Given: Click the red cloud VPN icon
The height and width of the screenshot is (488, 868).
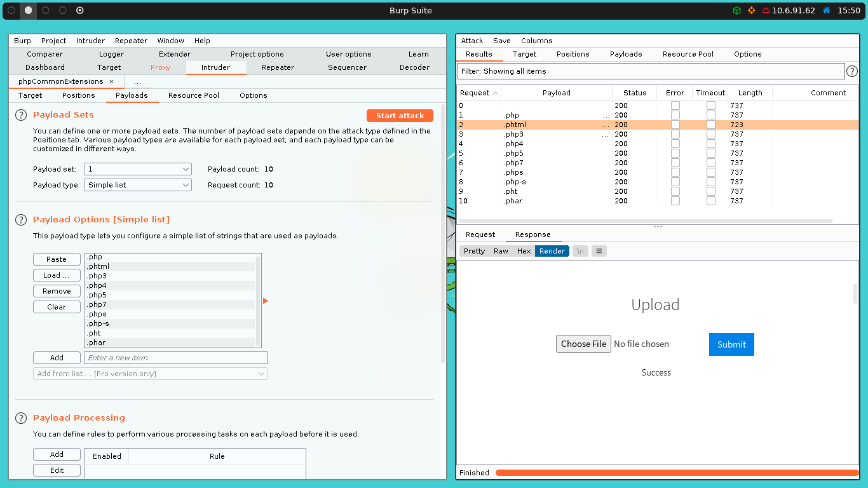Looking at the screenshot, I should (x=766, y=11).
